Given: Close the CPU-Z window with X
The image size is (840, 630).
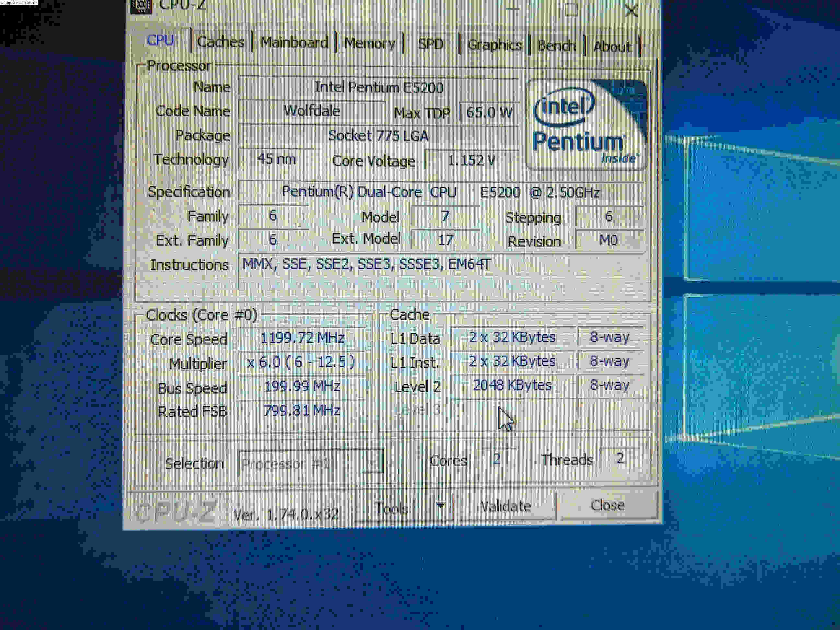Looking at the screenshot, I should 631,10.
